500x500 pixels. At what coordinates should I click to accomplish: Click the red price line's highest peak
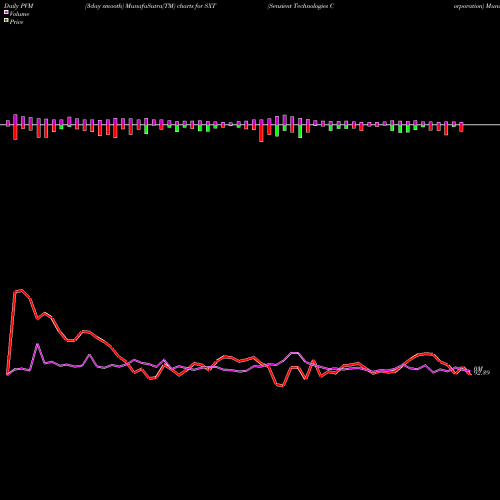(x=21, y=290)
